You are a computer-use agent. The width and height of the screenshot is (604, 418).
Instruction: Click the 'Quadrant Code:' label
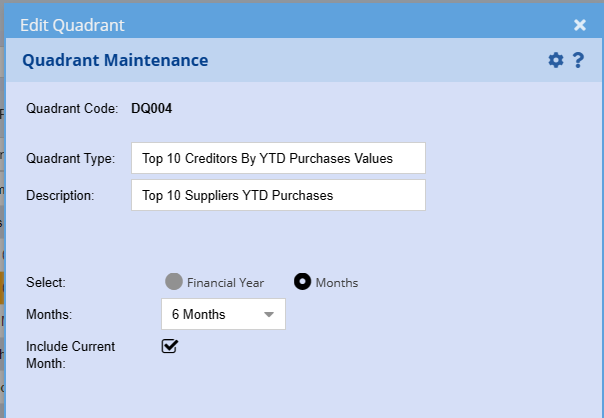tap(71, 108)
